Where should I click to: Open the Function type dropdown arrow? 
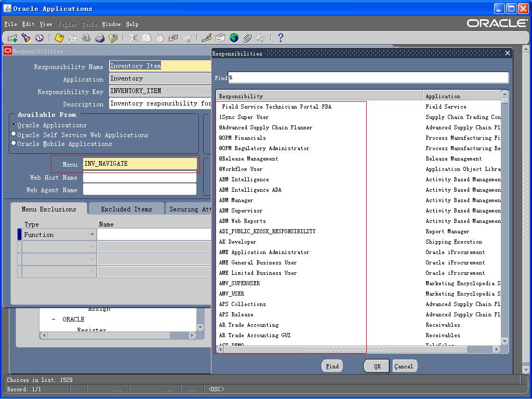[x=92, y=234]
